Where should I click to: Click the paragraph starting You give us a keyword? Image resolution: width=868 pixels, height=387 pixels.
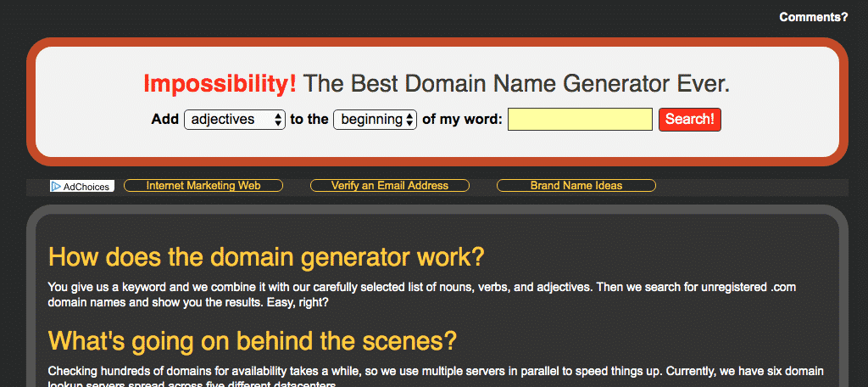click(x=422, y=295)
